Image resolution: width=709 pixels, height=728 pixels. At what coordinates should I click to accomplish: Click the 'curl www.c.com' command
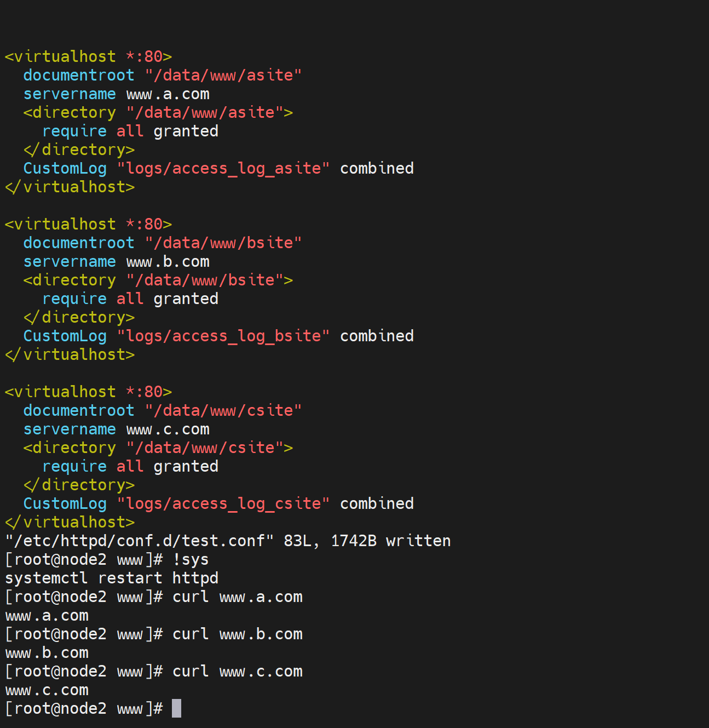237,671
